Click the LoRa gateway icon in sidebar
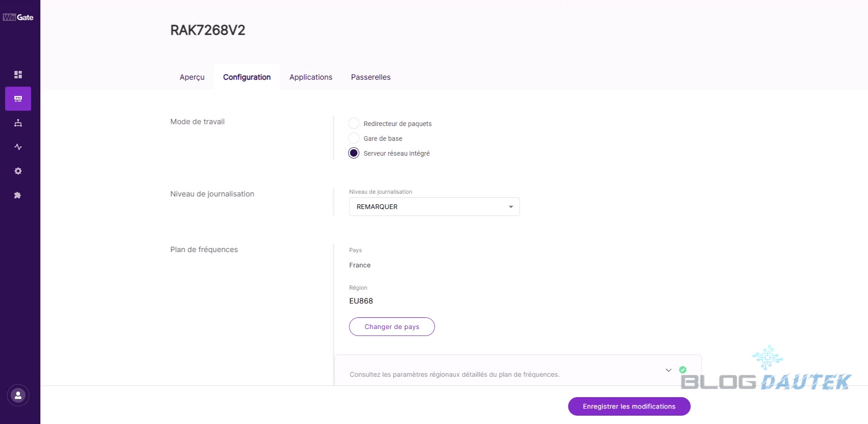 point(18,99)
